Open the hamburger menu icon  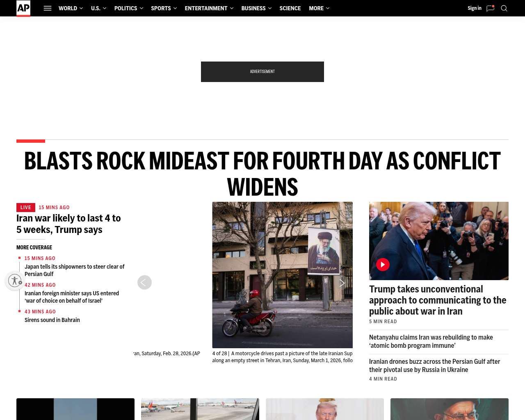pos(48,8)
